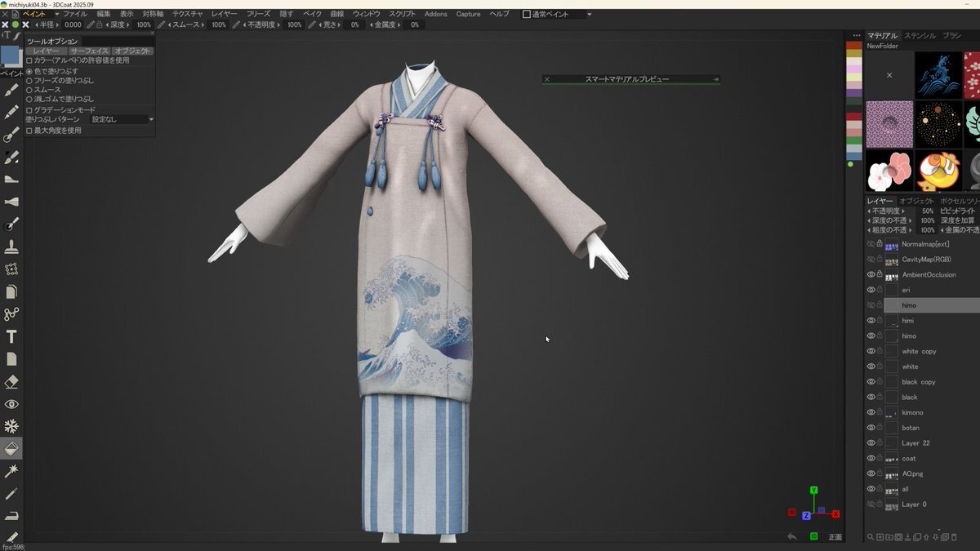Click the green circle in the top bar

click(15, 25)
